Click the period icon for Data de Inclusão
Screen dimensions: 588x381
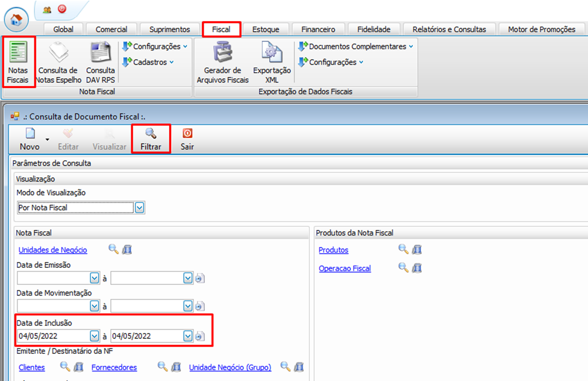coord(200,336)
